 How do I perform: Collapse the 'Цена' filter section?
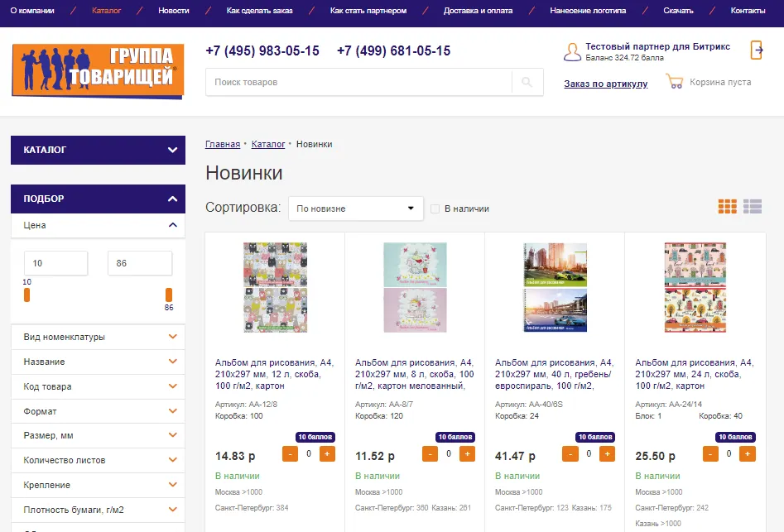[172, 225]
